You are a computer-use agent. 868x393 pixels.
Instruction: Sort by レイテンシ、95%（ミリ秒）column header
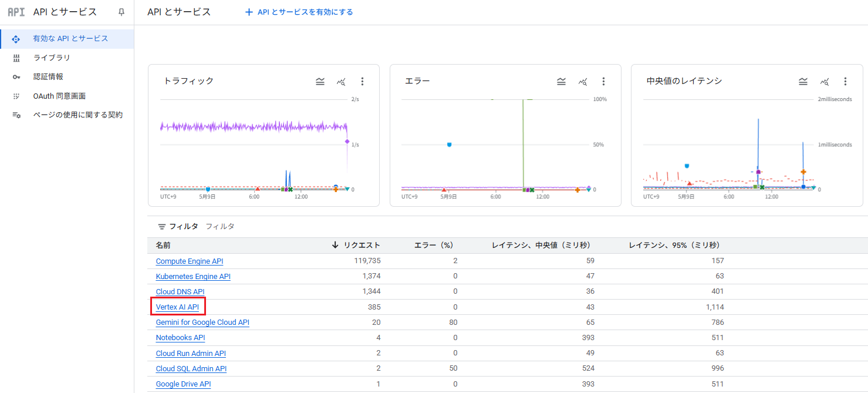click(674, 245)
